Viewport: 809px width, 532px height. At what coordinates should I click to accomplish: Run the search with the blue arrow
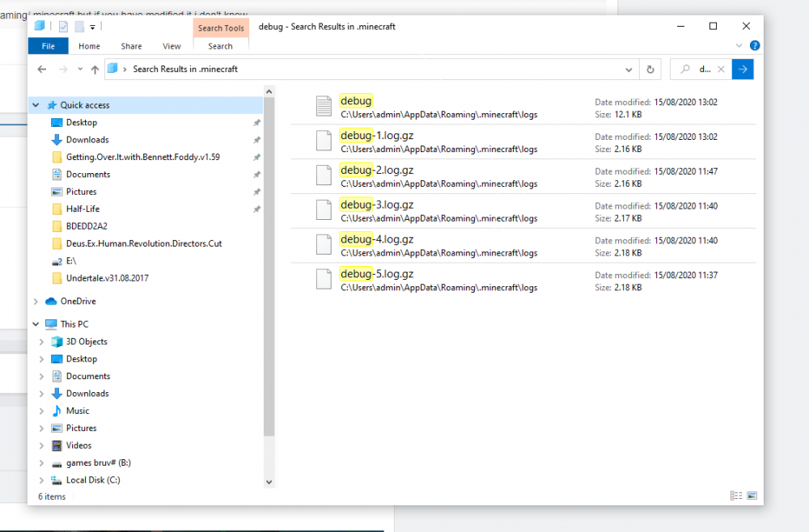(x=743, y=69)
